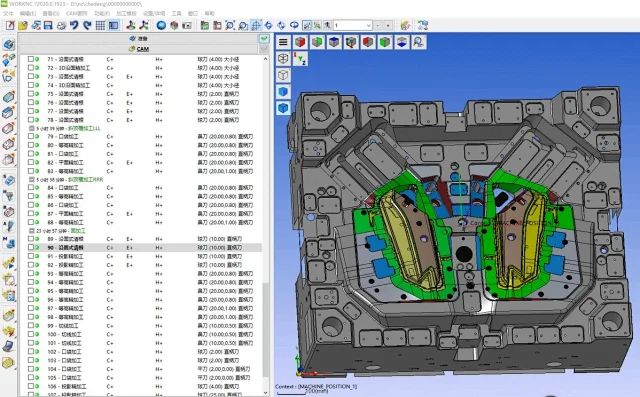
Task: Click the green button beside the panel header
Action: click(264, 39)
